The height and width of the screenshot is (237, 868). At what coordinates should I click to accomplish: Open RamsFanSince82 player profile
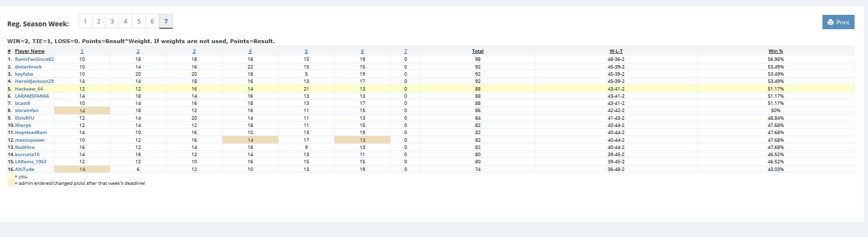click(34, 59)
